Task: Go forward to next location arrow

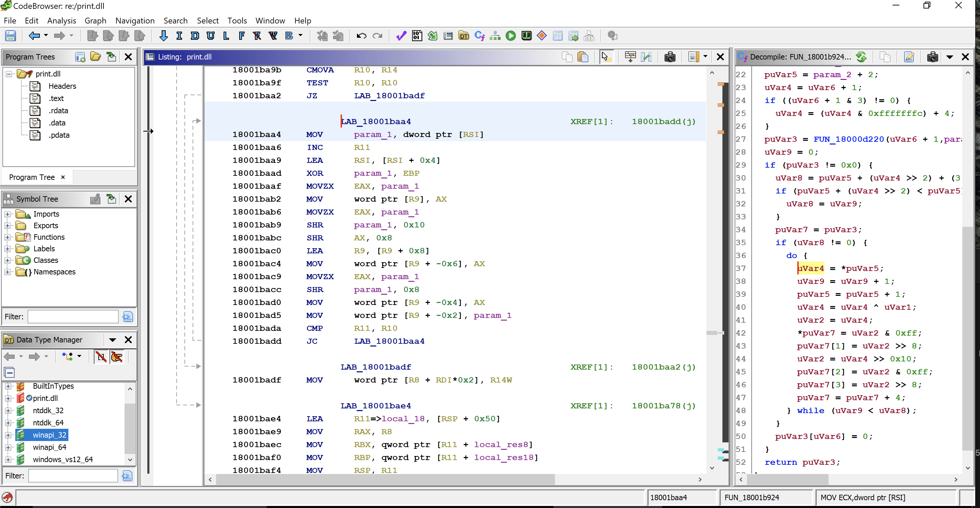Action: [59, 36]
